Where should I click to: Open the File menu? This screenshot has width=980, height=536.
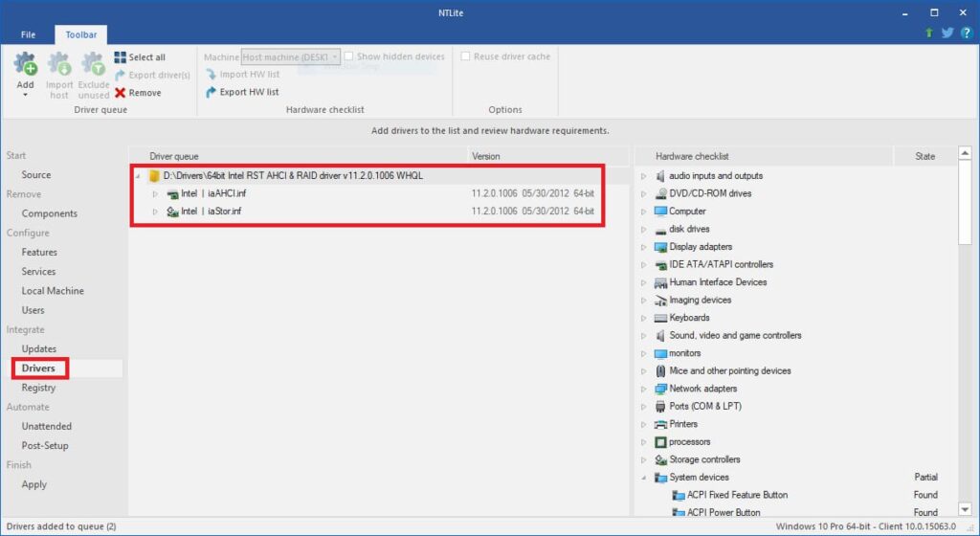point(29,34)
